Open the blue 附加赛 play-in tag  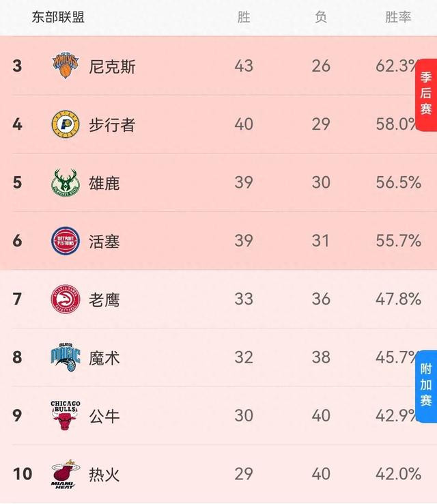[426, 386]
